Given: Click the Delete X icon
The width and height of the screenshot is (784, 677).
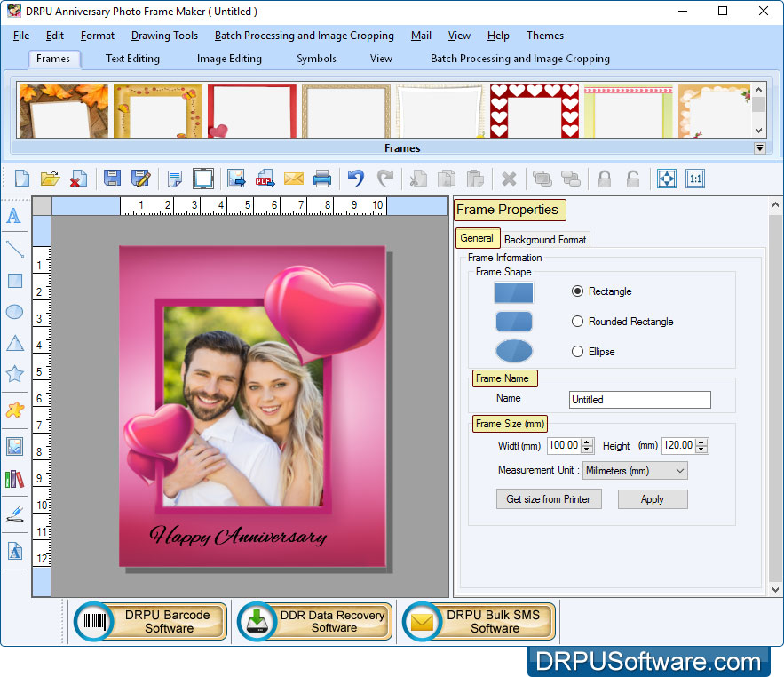Looking at the screenshot, I should pos(509,179).
